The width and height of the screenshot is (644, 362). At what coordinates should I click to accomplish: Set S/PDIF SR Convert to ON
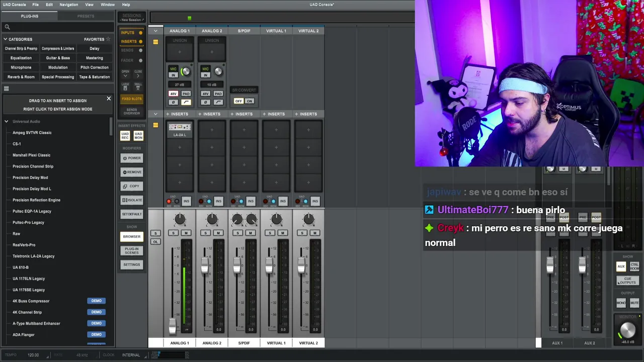pos(249,101)
